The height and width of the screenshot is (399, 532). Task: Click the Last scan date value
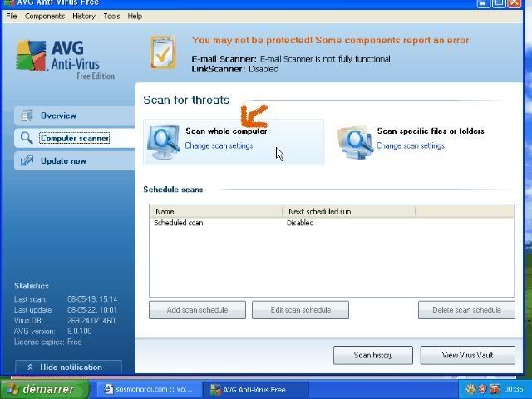coord(92,299)
